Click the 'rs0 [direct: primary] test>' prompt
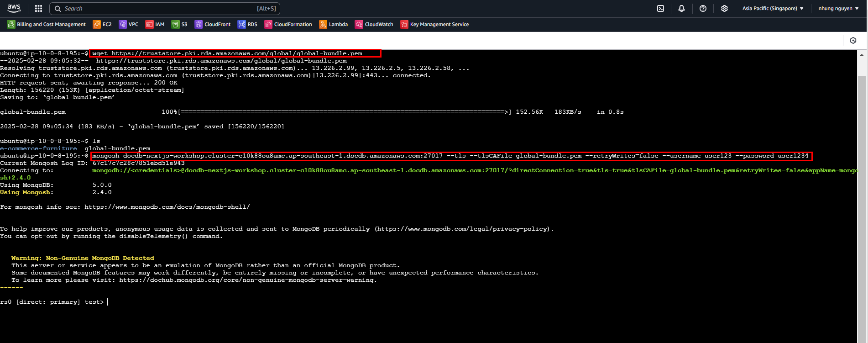Screen dimensions: 868x343 click(x=52, y=302)
